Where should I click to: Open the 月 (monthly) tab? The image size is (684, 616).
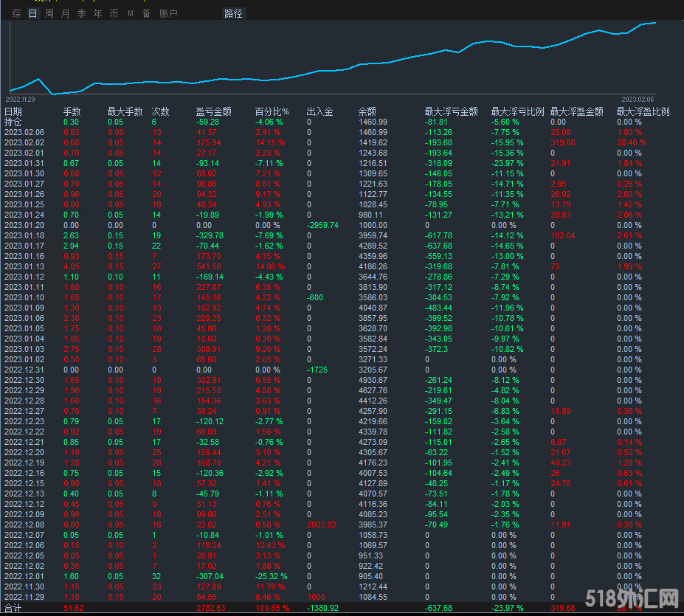click(66, 13)
